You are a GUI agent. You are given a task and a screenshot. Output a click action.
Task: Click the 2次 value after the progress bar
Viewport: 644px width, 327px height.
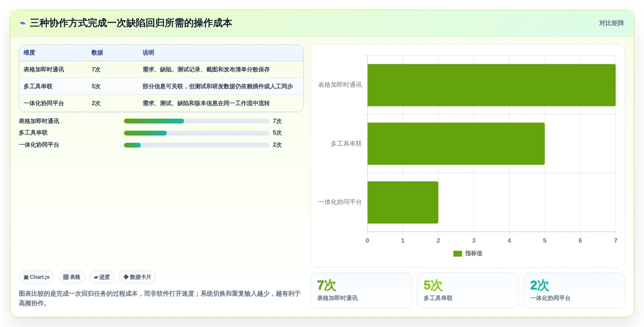pyautogui.click(x=277, y=145)
